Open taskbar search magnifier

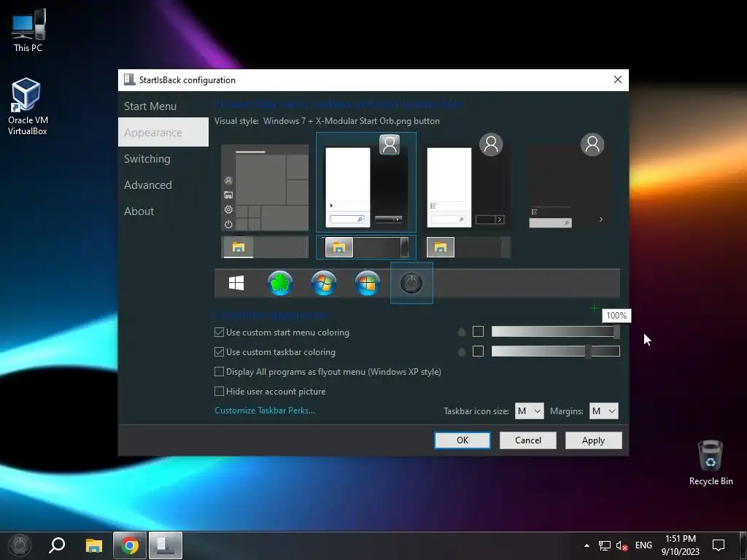pos(57,545)
